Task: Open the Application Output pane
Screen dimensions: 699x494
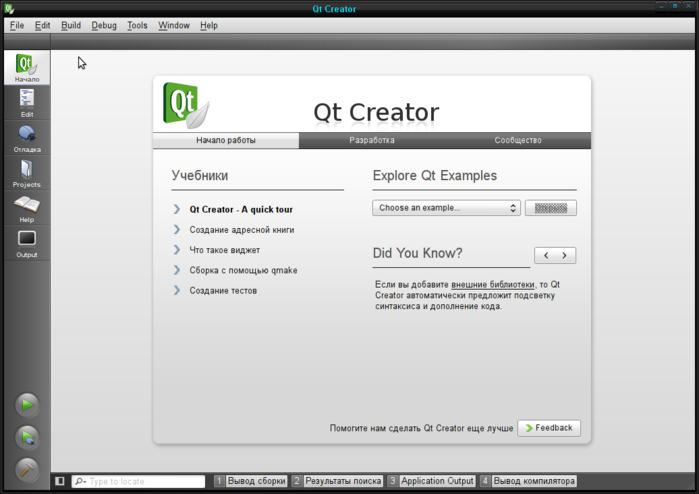Action: click(x=432, y=481)
